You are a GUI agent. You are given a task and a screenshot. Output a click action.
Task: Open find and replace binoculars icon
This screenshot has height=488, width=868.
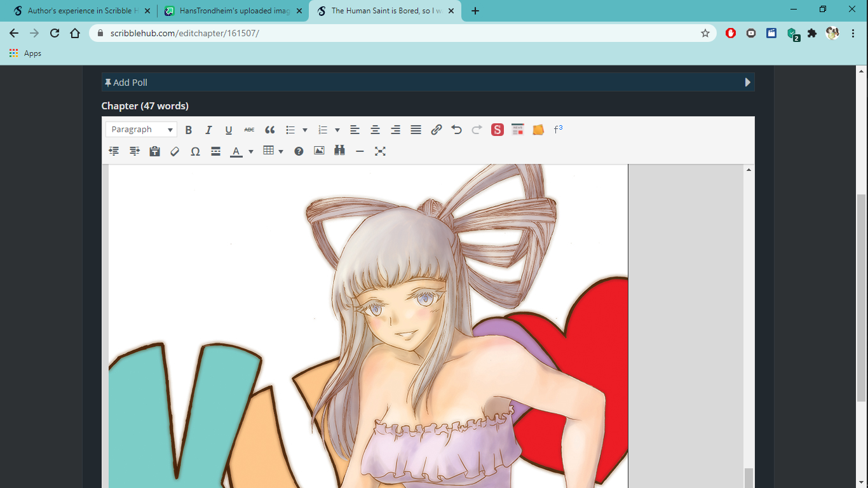pos(339,151)
